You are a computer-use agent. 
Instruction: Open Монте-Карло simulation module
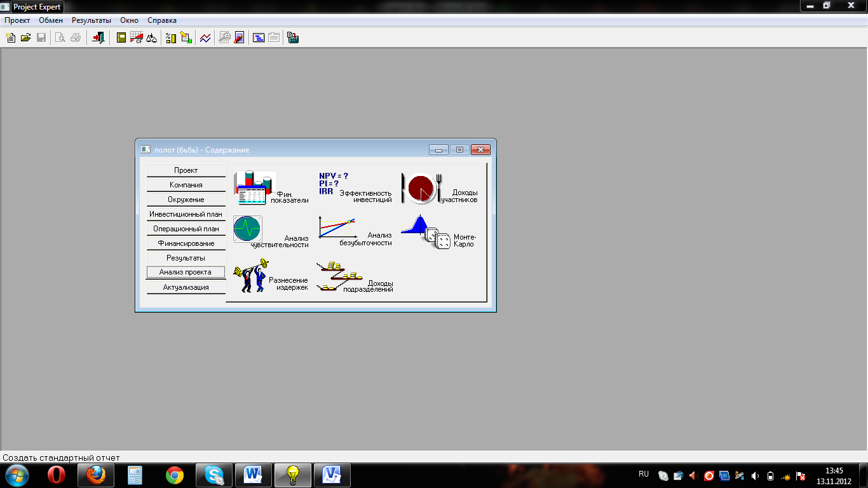(438, 233)
